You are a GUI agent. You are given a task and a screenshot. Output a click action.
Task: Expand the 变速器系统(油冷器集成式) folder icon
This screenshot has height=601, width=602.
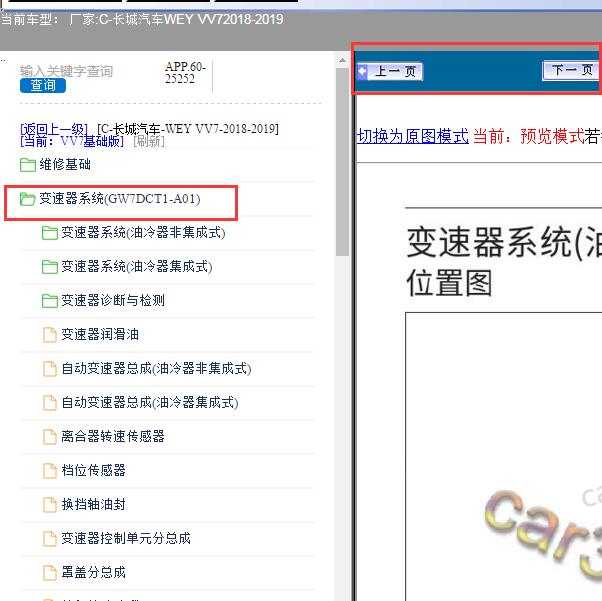[x=50, y=267]
